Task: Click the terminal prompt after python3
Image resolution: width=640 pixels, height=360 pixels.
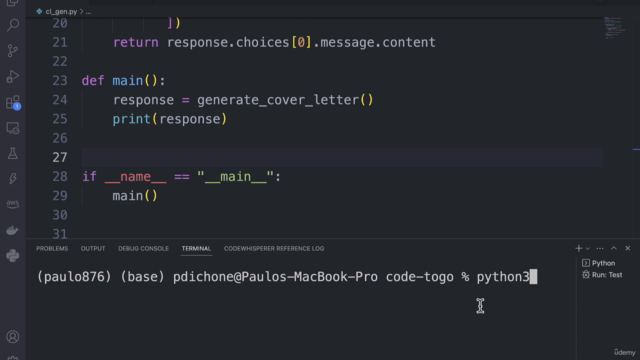Action: click(x=533, y=277)
